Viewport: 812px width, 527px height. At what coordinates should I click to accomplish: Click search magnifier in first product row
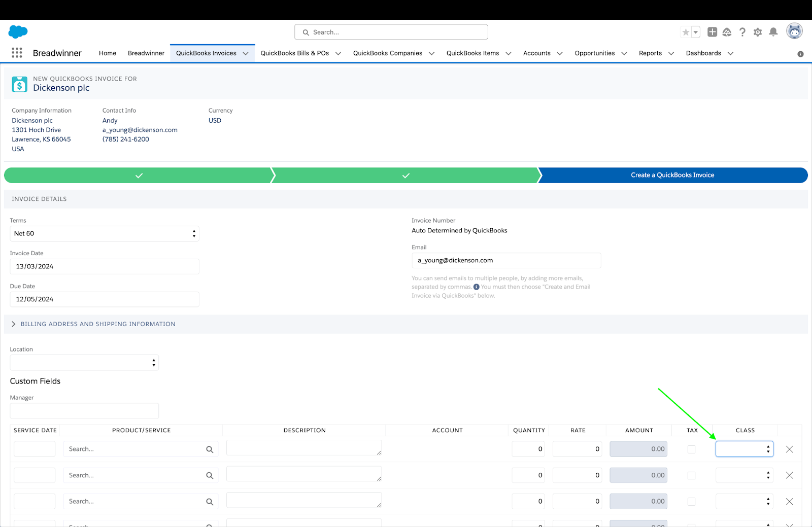click(x=210, y=449)
